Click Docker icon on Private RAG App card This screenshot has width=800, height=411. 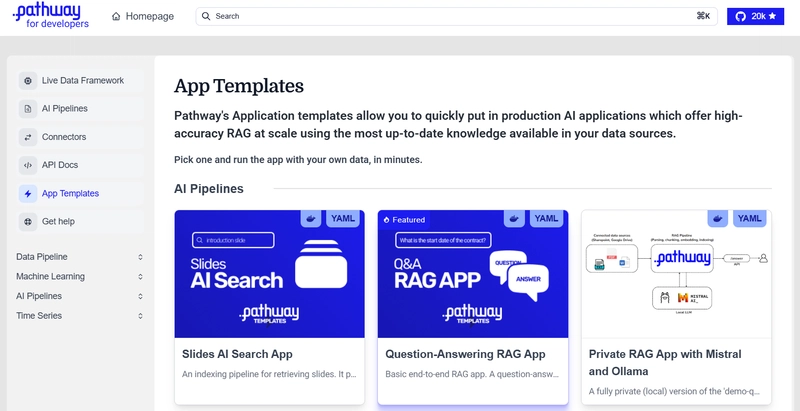718,219
